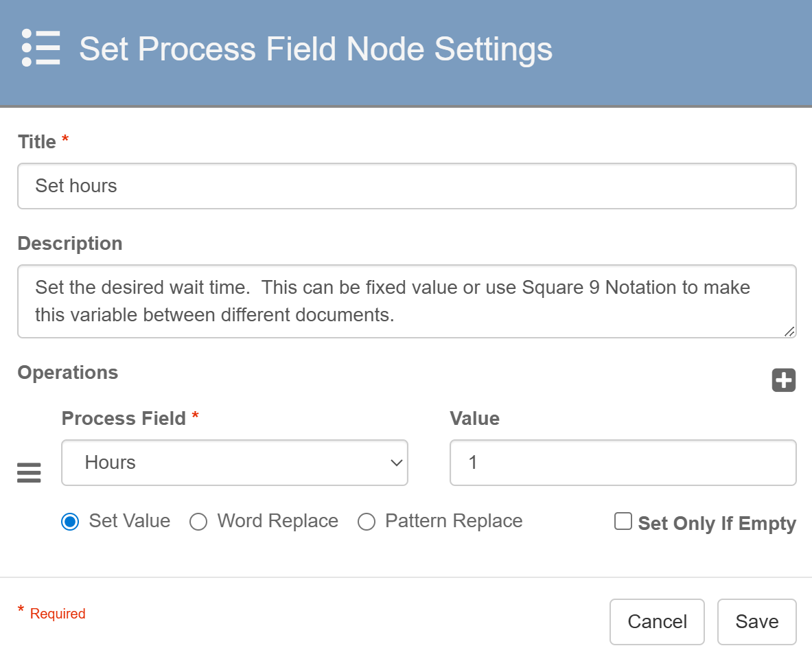Grab the operation row reorder handle

tap(29, 473)
